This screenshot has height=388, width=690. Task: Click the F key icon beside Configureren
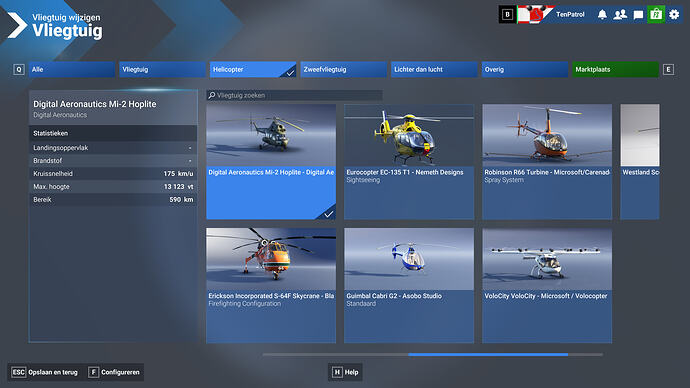pyautogui.click(x=93, y=372)
